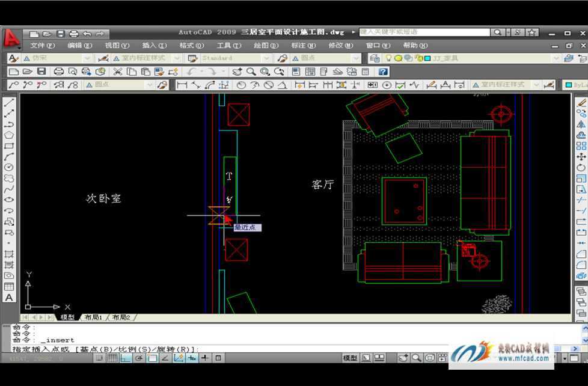Click Undo in the quick access toolbar
This screenshot has width=588, height=386.
pyautogui.click(x=87, y=34)
